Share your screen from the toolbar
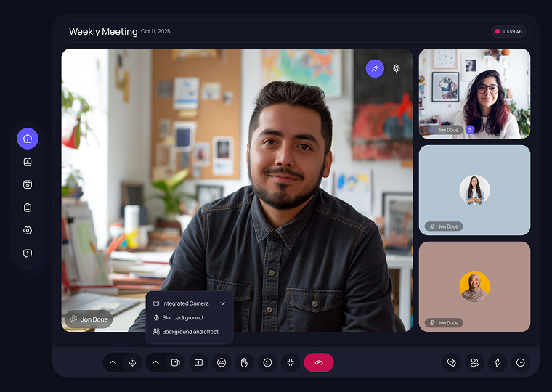Image resolution: width=552 pixels, height=392 pixels. click(x=198, y=362)
